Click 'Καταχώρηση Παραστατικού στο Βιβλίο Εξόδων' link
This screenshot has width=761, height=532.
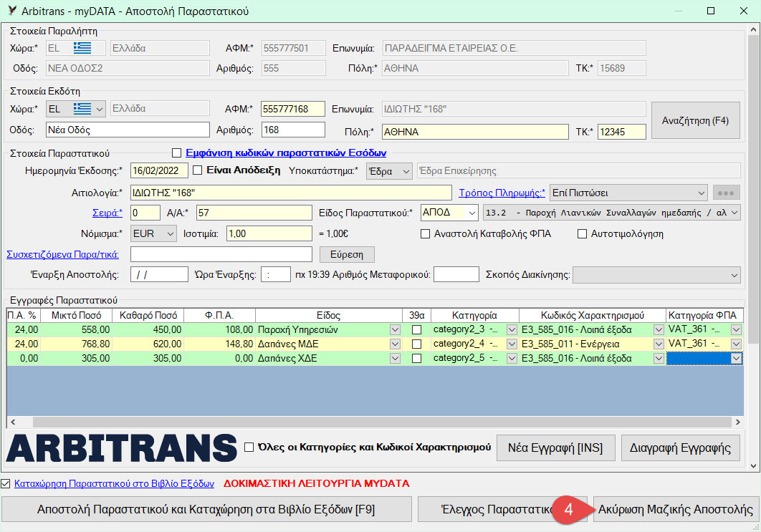[114, 483]
